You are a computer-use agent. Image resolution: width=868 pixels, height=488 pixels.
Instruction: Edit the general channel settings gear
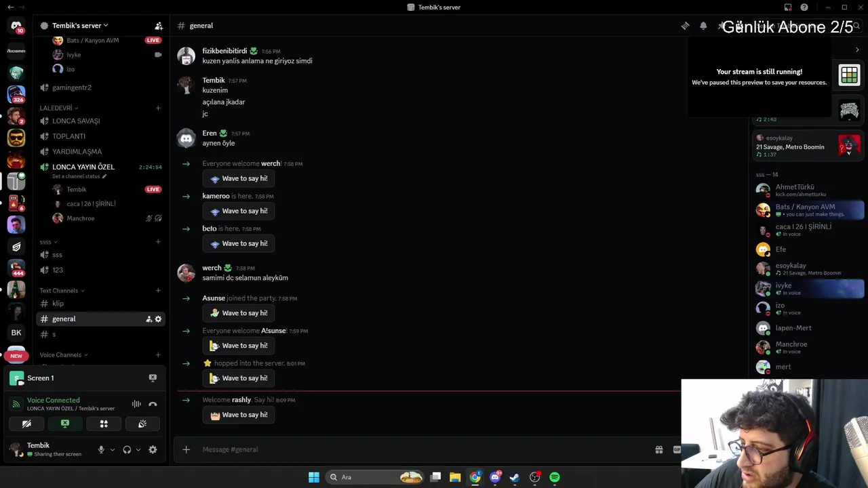point(158,319)
